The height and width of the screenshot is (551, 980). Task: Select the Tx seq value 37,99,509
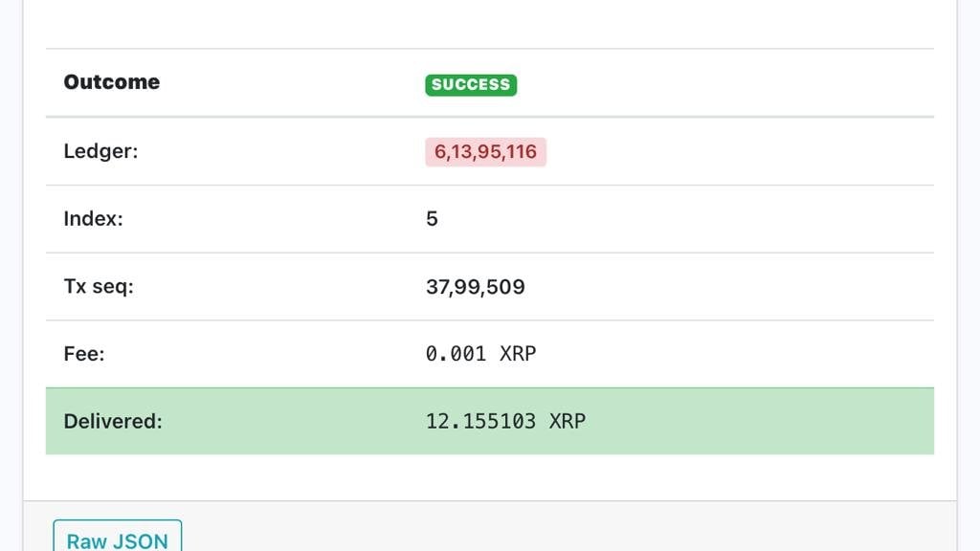coord(476,287)
